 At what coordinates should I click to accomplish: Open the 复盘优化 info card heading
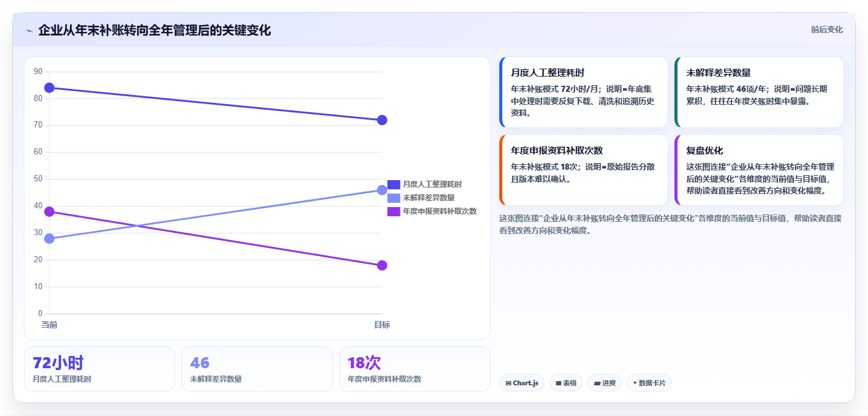704,151
